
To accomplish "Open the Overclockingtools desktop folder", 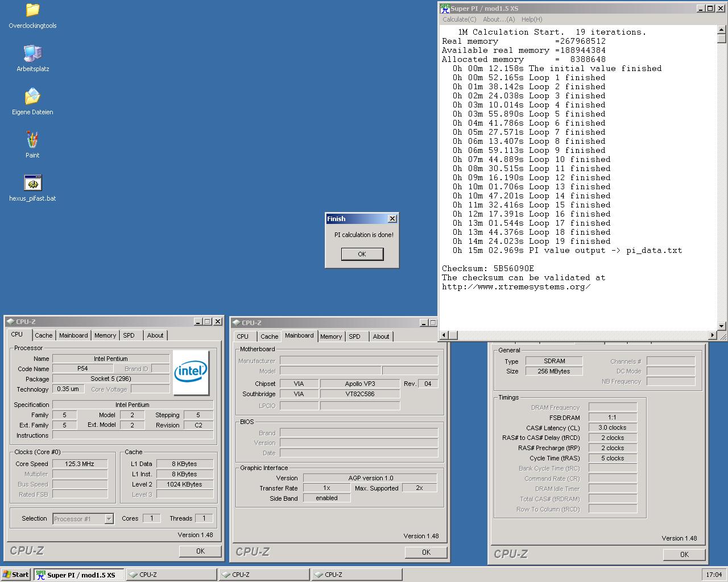I will (32, 16).
